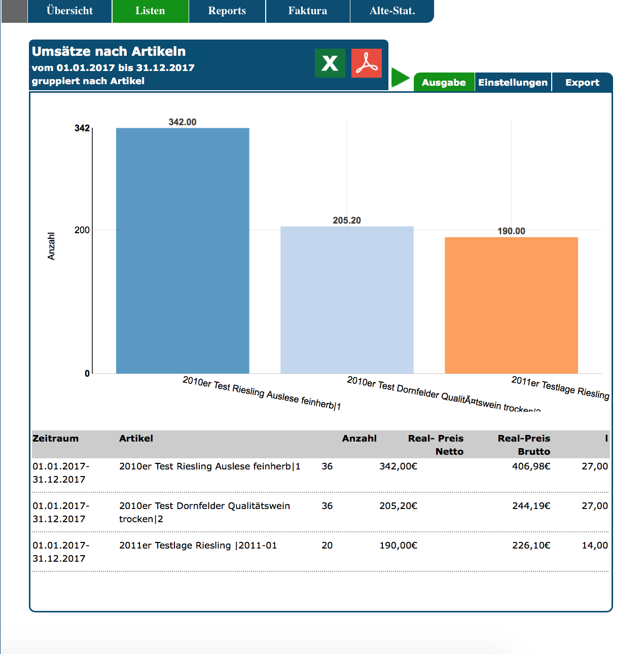
Task: Switch to the Listen tab
Action: tap(150, 11)
